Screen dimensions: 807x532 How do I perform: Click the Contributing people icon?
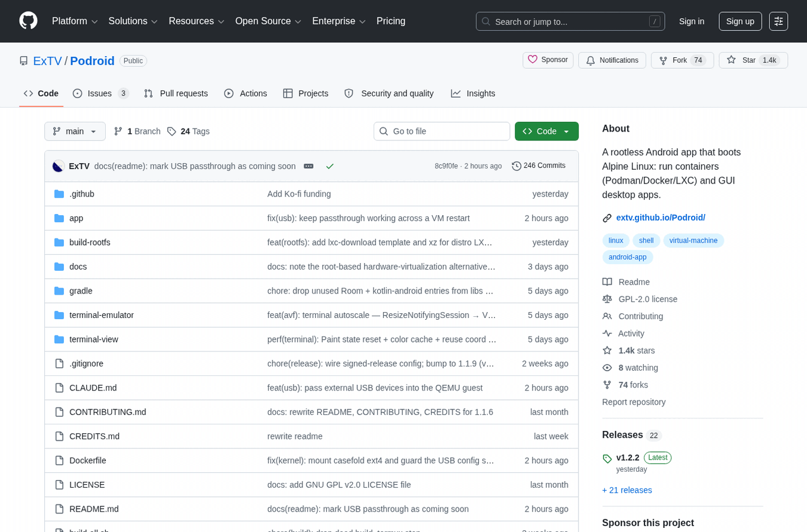point(607,316)
